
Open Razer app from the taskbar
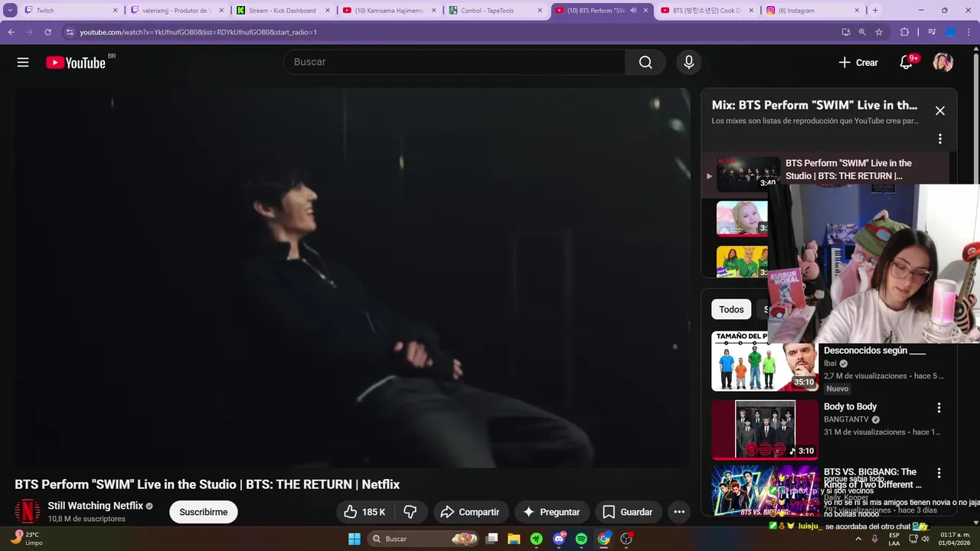(x=536, y=539)
